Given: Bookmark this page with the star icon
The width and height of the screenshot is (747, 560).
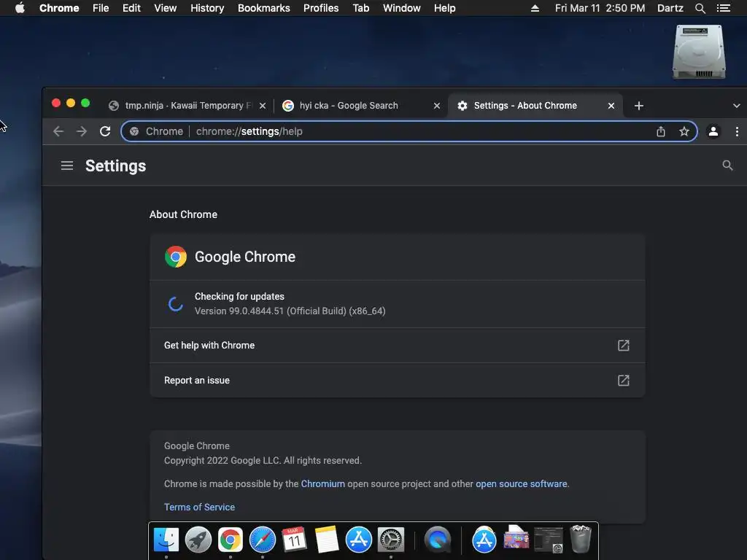Looking at the screenshot, I should click(x=684, y=131).
